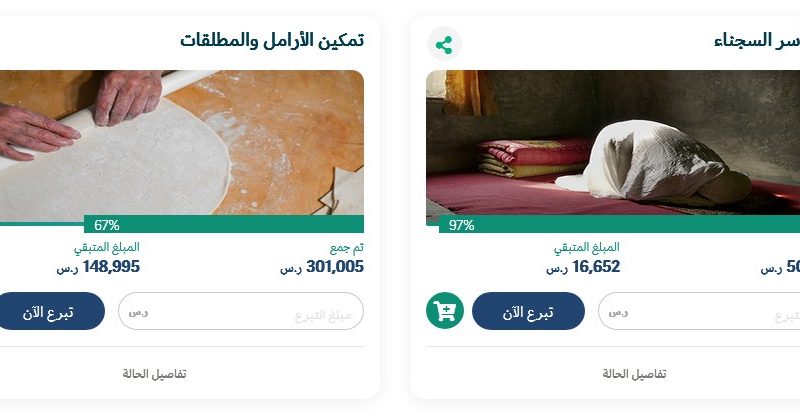Add prisoners' families case to cart
800x414 pixels.
(x=445, y=310)
